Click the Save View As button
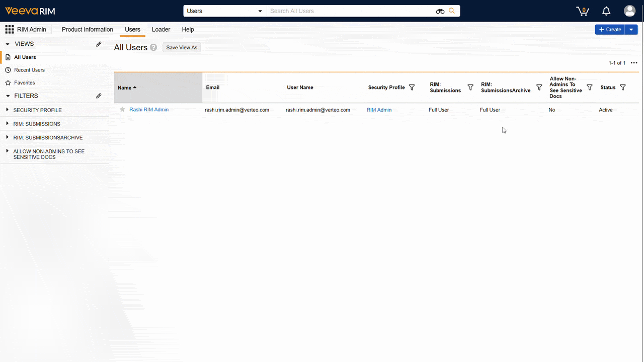Viewport: 644px width, 362px height. pos(181,47)
